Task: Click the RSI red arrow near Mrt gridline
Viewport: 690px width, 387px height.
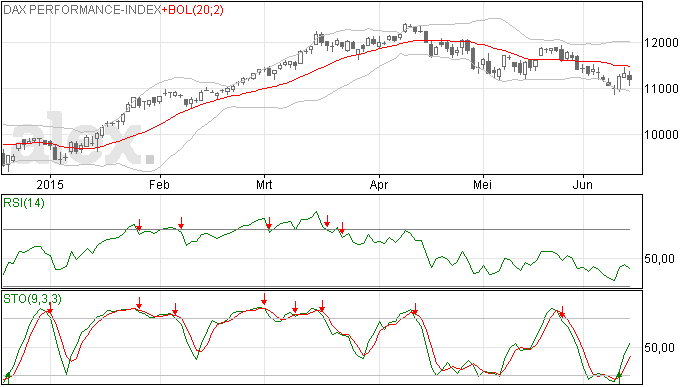Action: click(269, 223)
